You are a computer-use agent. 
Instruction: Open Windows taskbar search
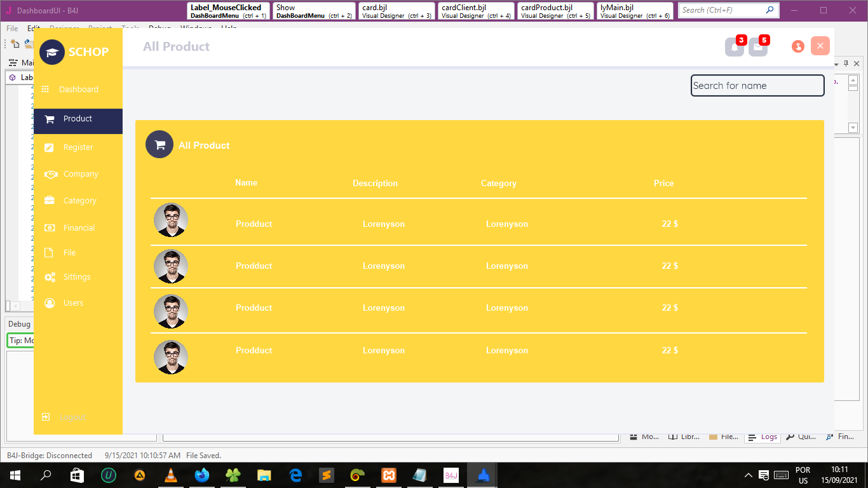46,475
